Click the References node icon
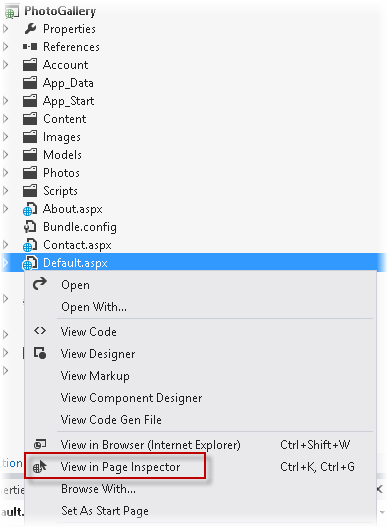Viewport: 388px width, 528px height. (30, 46)
